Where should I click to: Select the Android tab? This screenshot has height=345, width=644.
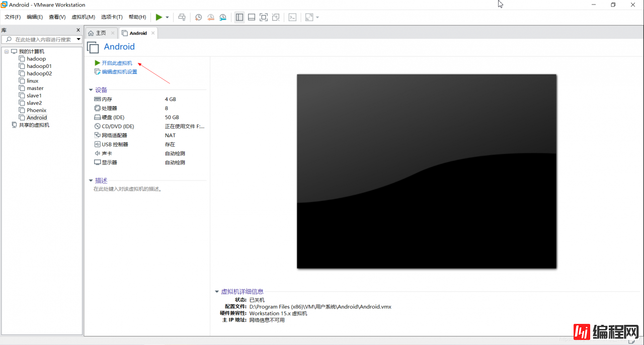138,33
